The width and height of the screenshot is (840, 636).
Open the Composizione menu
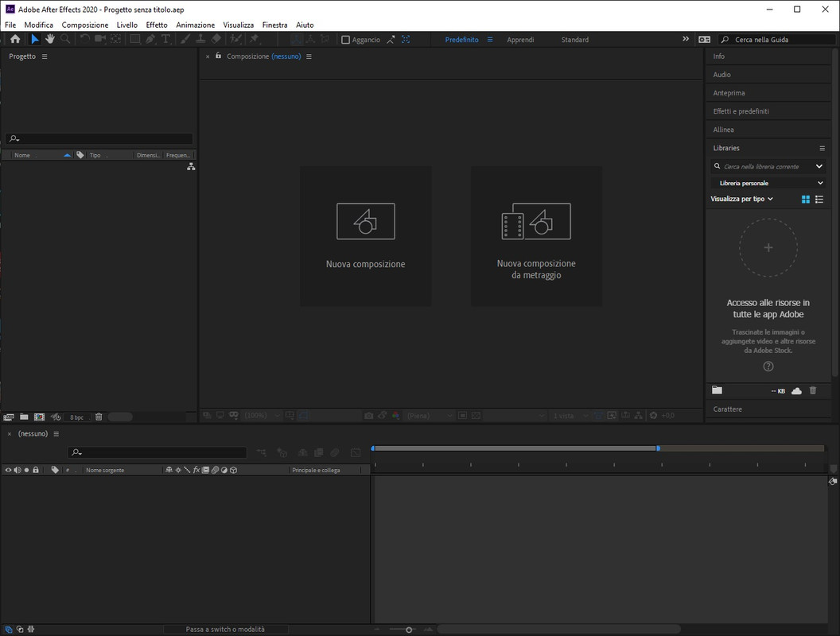pos(84,25)
